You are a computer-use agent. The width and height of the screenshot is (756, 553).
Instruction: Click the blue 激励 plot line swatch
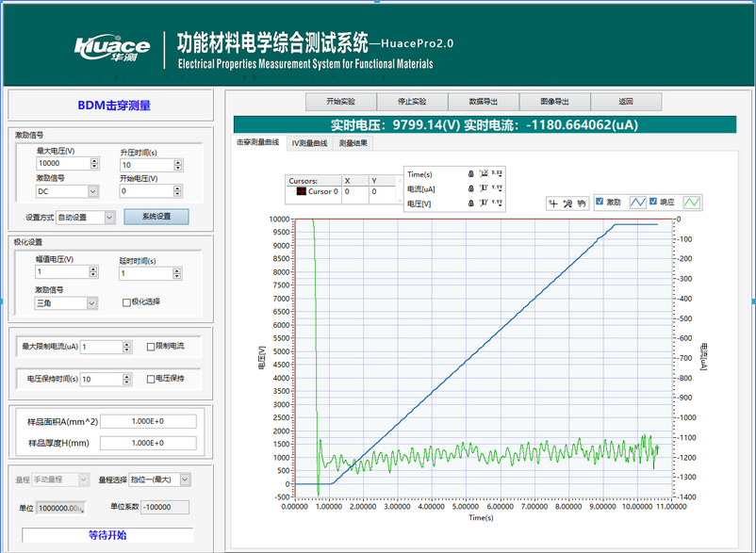click(638, 203)
